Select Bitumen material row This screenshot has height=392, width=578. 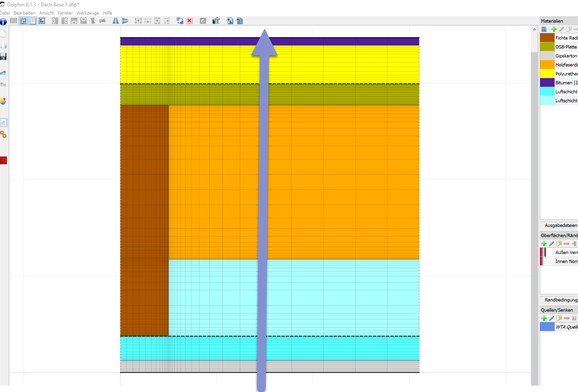[x=559, y=82]
